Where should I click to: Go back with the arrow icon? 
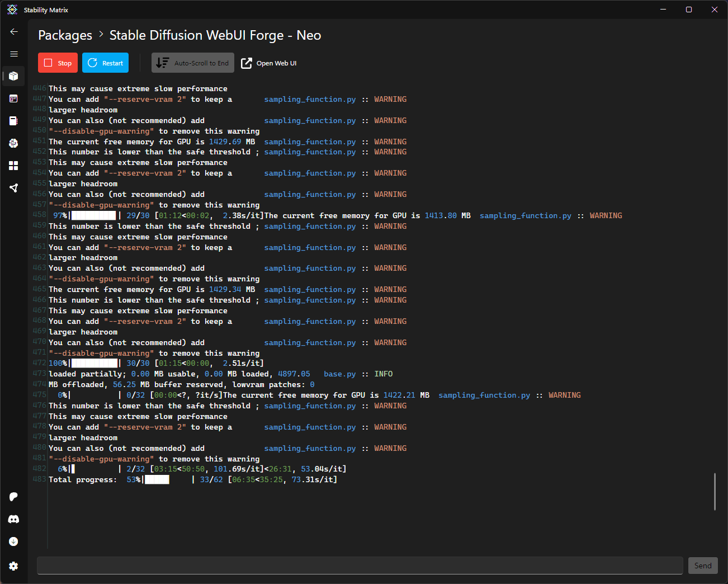[14, 32]
